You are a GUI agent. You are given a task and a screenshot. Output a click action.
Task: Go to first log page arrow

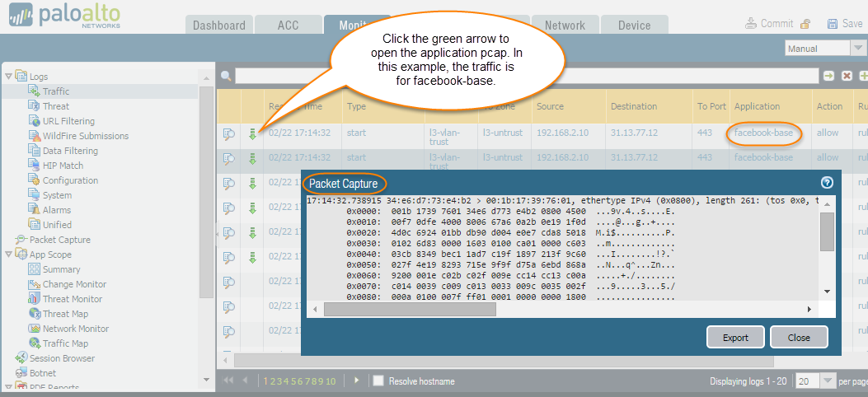pyautogui.click(x=228, y=380)
